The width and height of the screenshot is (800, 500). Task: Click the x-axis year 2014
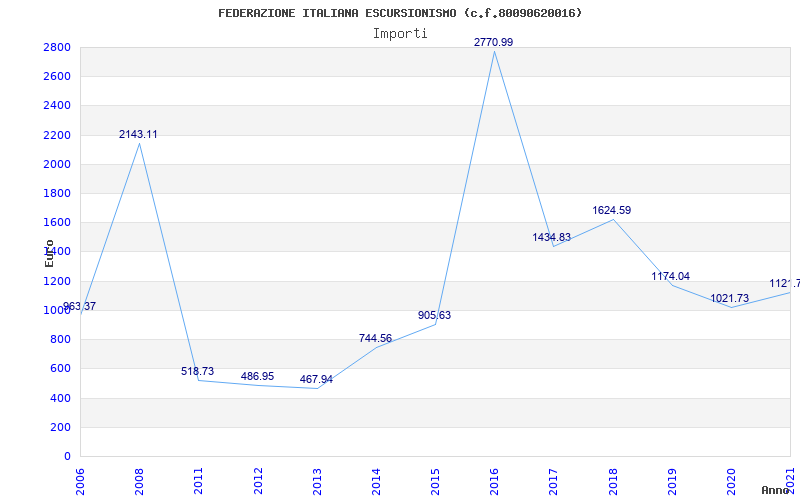pos(376,481)
